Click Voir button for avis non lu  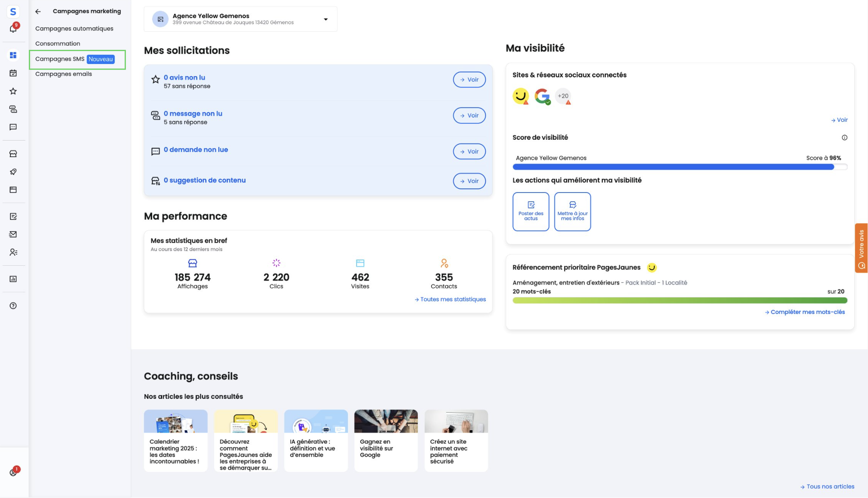[469, 80]
